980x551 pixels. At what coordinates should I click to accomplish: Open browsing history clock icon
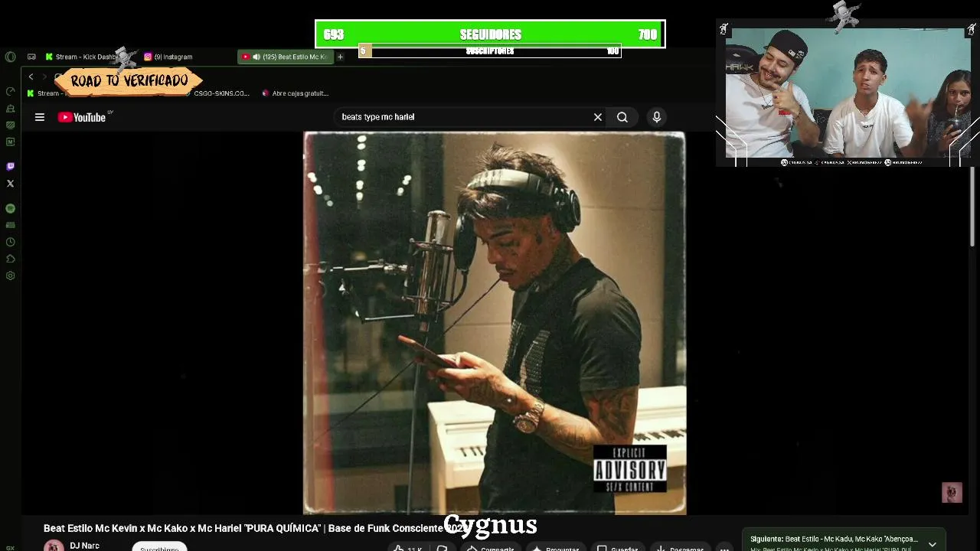(x=10, y=242)
